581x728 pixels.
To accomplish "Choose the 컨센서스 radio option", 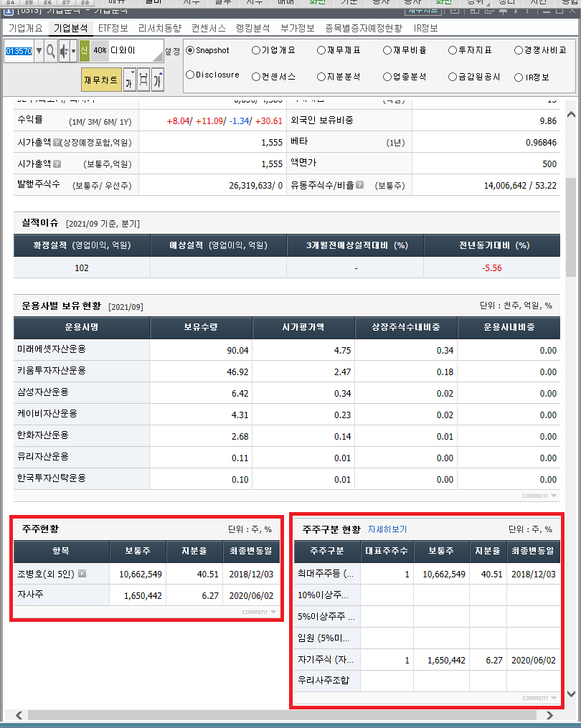I will [x=256, y=77].
